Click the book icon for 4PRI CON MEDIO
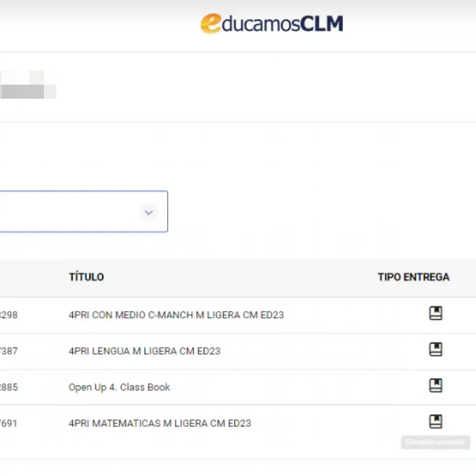The width and height of the screenshot is (476, 476). [435, 313]
